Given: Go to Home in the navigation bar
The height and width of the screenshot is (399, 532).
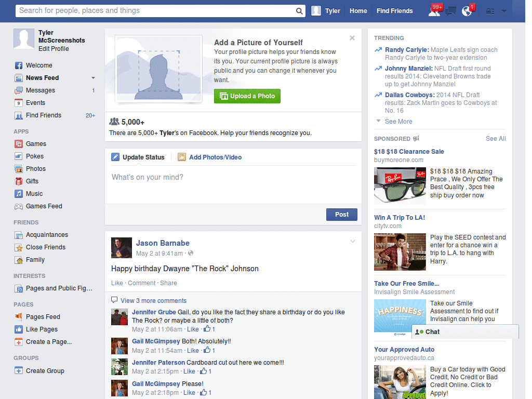Looking at the screenshot, I should tap(358, 10).
